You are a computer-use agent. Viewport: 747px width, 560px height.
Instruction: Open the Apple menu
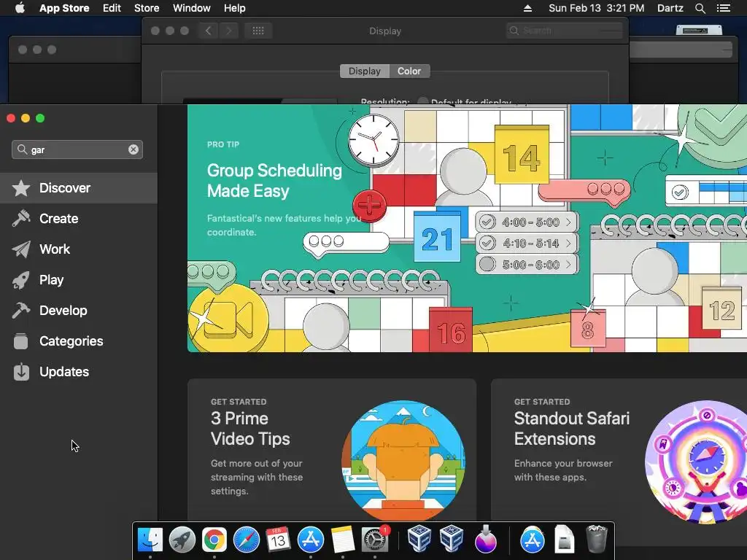[20, 8]
